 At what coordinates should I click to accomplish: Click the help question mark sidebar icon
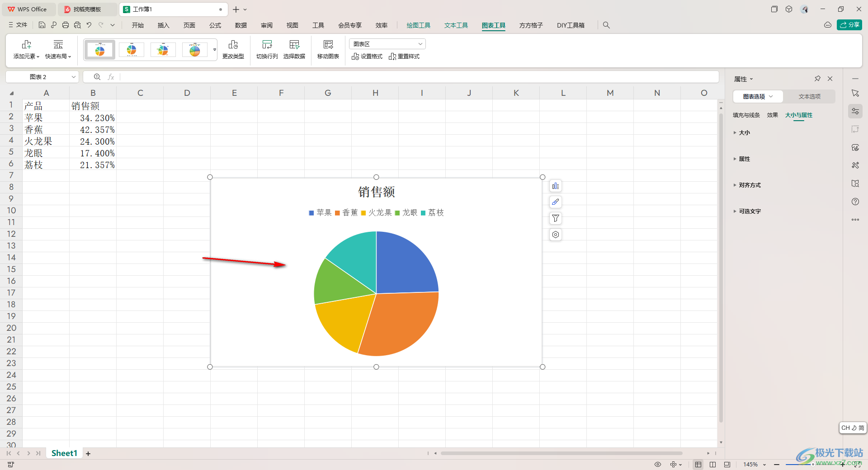coord(855,202)
